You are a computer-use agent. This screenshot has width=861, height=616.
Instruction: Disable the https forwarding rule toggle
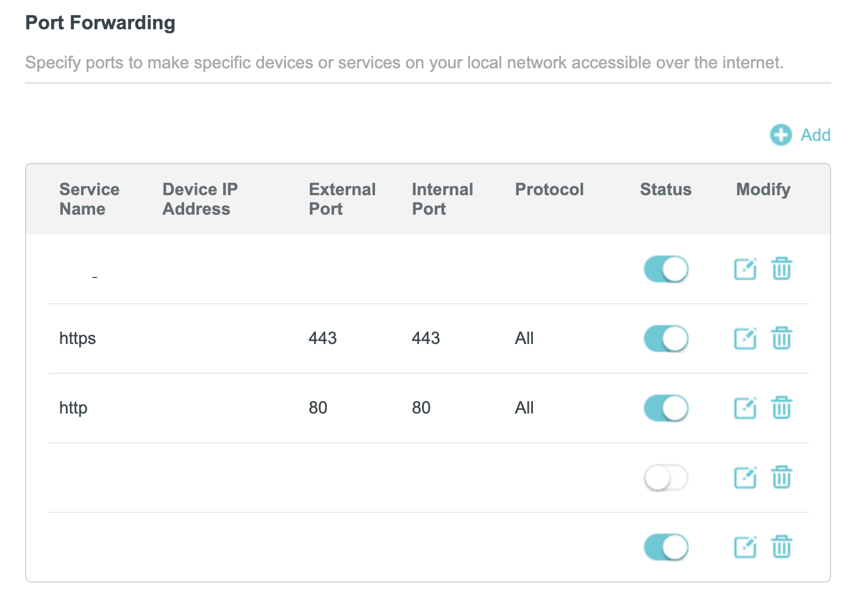click(x=666, y=338)
